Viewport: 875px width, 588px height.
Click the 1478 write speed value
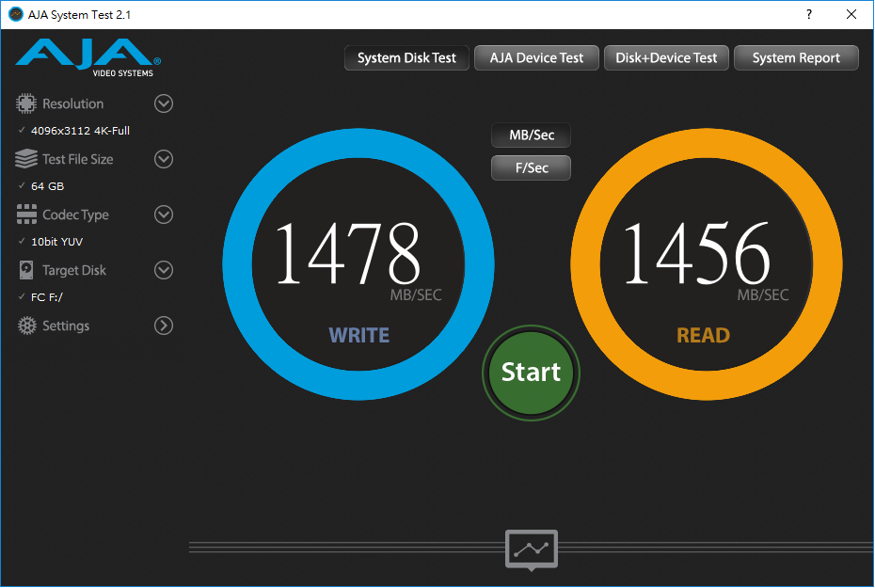[x=348, y=253]
